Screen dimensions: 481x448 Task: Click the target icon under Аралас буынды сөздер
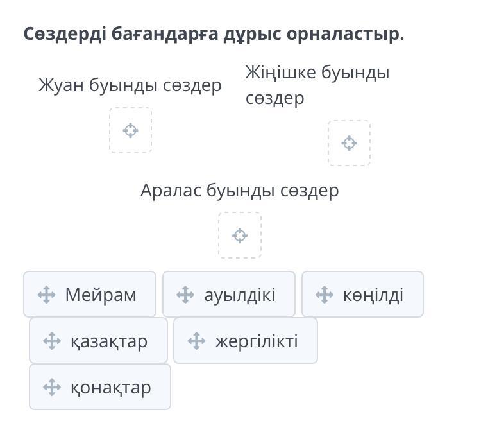[240, 236]
